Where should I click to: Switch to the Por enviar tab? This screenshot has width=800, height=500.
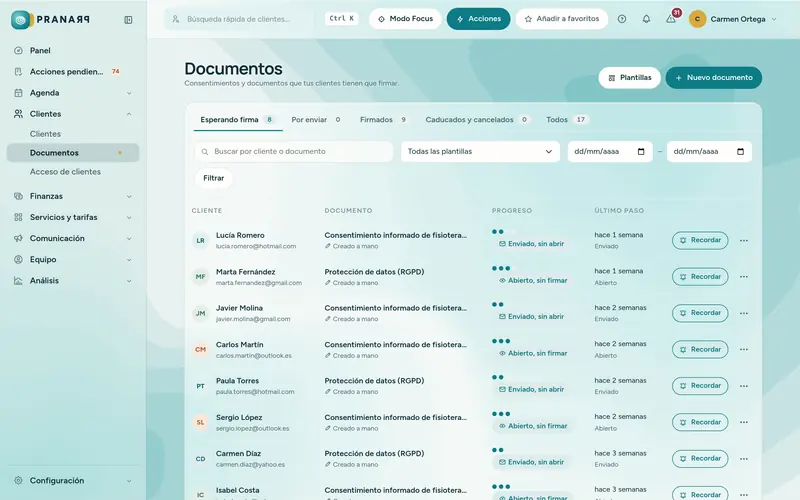pos(316,120)
